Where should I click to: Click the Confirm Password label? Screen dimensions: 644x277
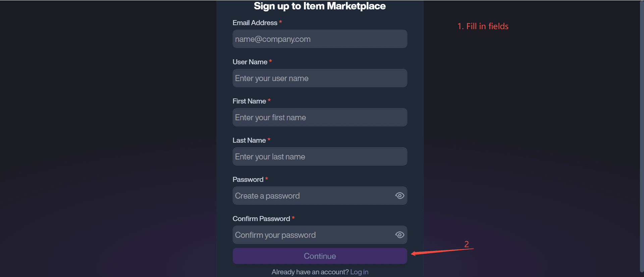(261, 219)
